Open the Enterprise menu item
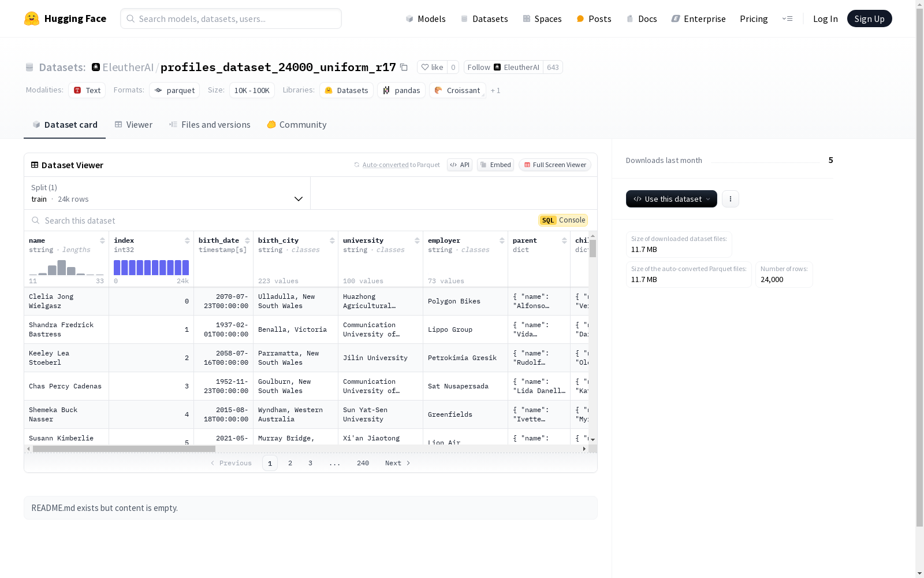The image size is (924, 578). click(699, 18)
